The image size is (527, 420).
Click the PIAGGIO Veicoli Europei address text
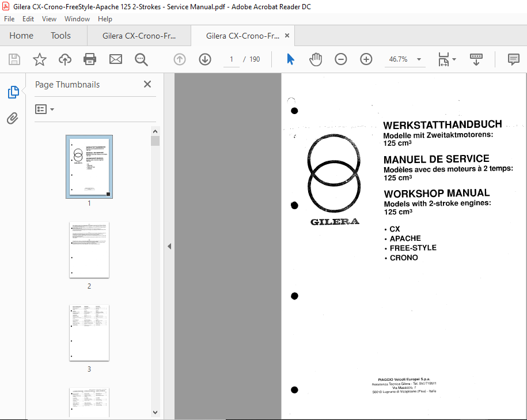404,385
